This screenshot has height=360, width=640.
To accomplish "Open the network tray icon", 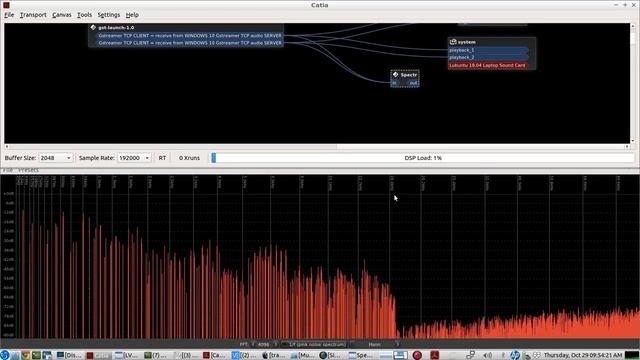I will tap(470, 355).
